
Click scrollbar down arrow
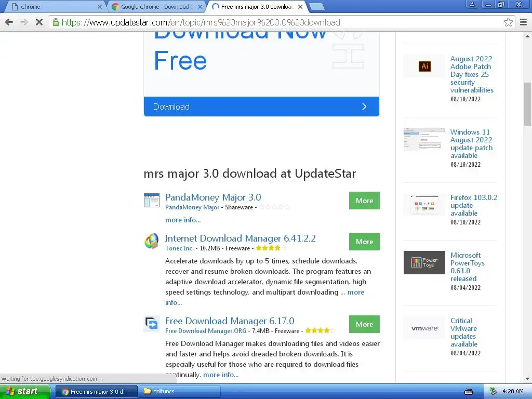528,379
